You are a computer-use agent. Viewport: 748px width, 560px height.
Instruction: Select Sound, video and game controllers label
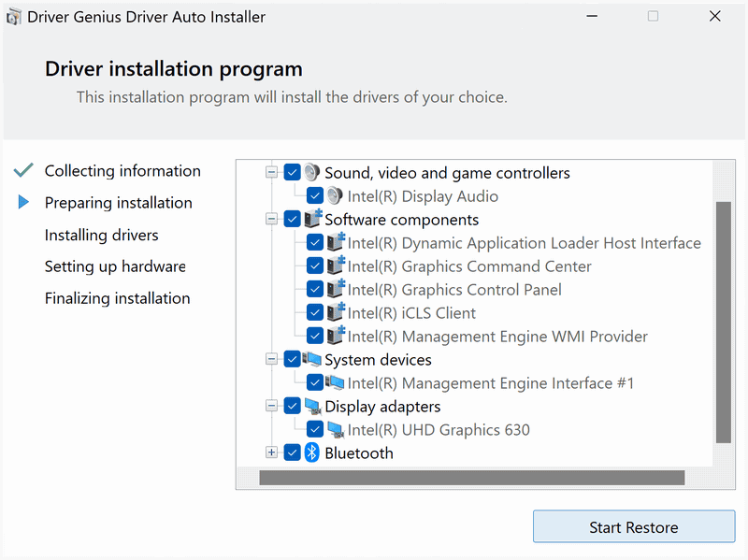coord(447,173)
